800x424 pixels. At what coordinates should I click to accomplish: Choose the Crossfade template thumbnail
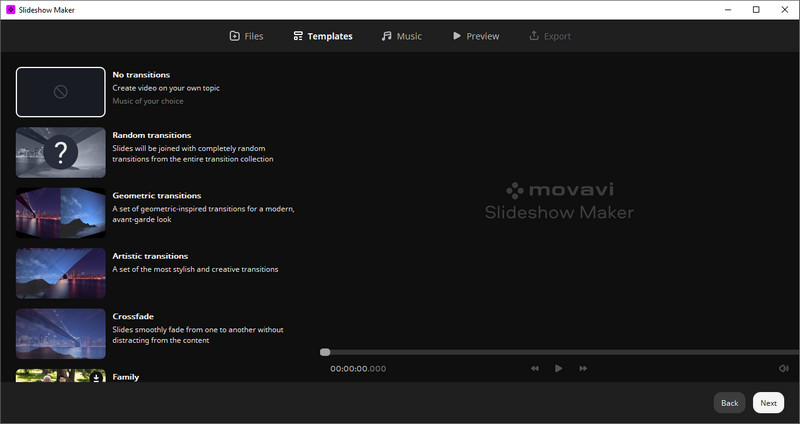[x=61, y=333]
